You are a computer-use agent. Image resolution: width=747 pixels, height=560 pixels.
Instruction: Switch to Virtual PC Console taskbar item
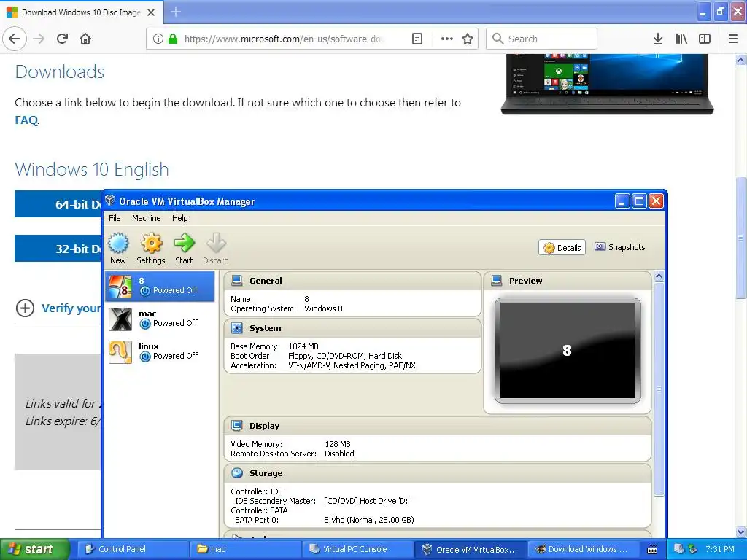[x=357, y=549]
